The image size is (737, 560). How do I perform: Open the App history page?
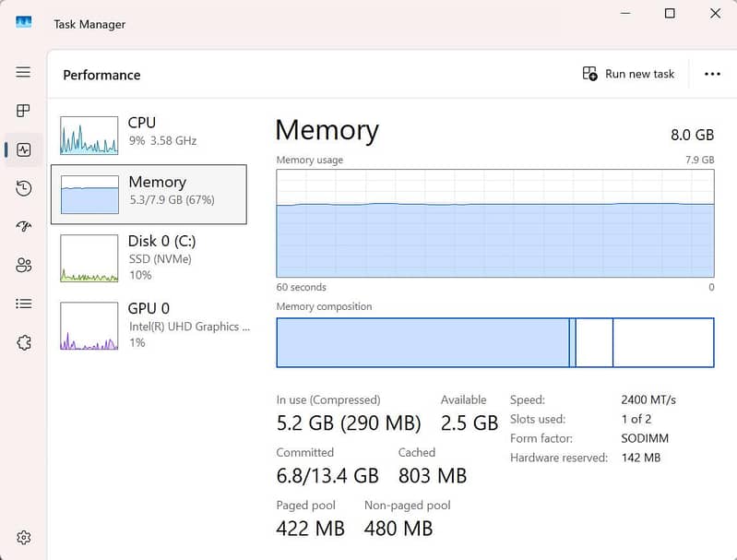click(x=23, y=188)
